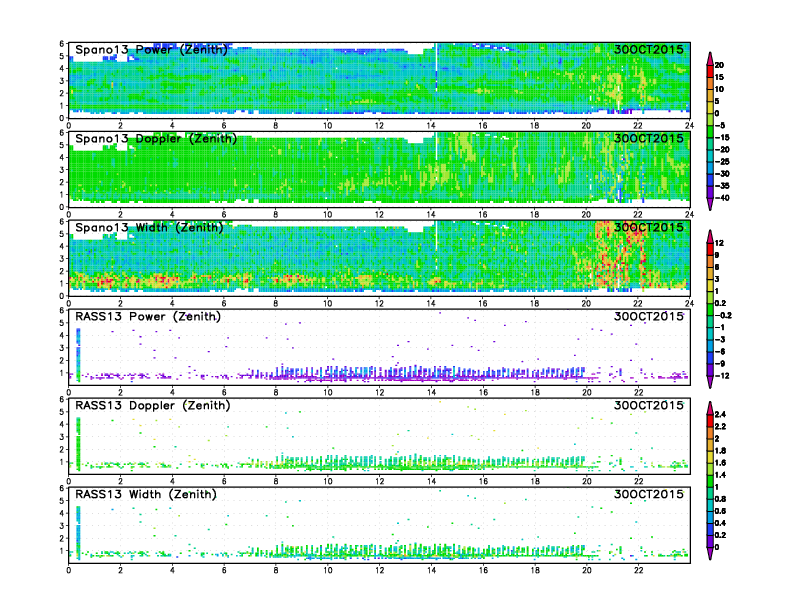Click the "-35" label on the upper colorbar
Screen dimensions: 792x612
[x=722, y=186]
